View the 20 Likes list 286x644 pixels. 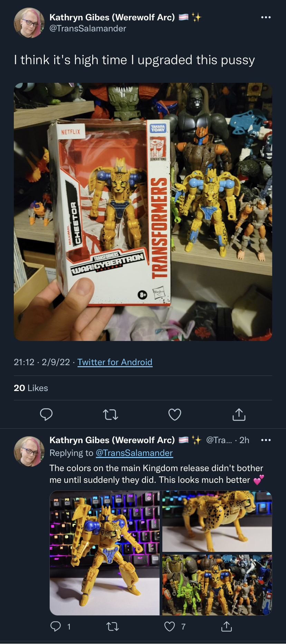pos(31,388)
